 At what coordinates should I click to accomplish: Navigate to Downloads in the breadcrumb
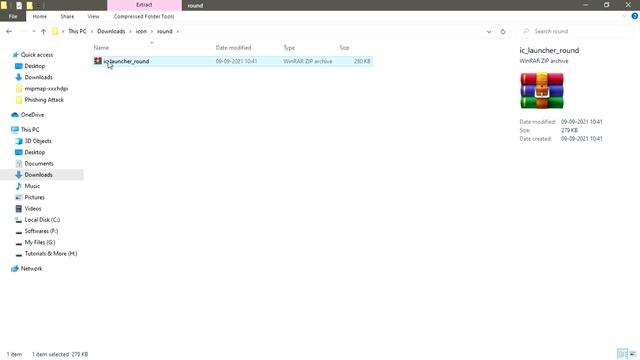coord(111,31)
